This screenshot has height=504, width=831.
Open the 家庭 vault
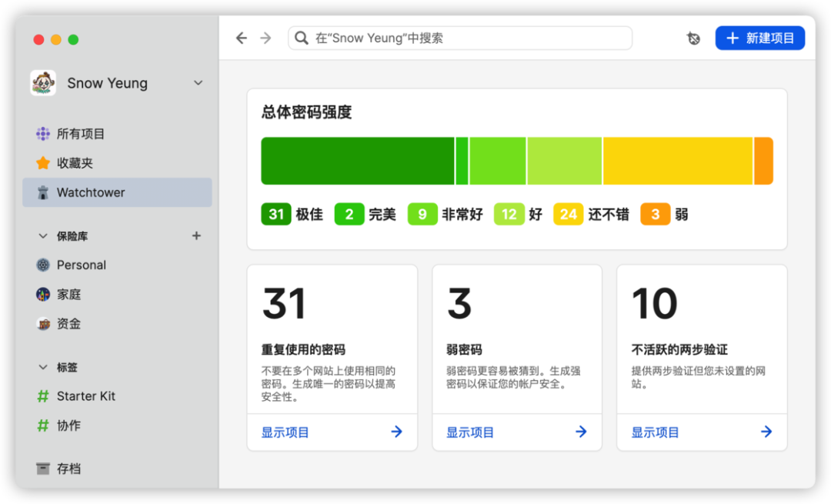[x=68, y=295]
